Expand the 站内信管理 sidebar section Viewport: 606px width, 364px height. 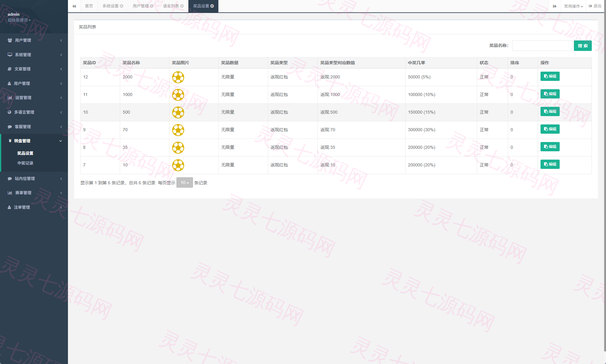[34, 178]
